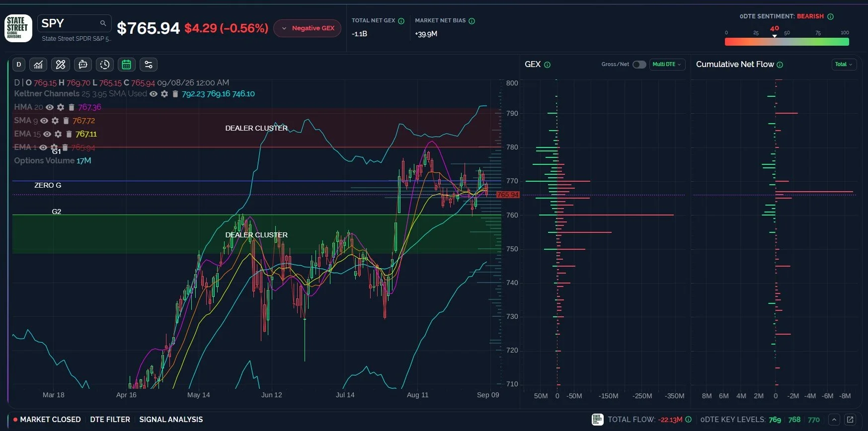Click info icon next to Total Net GEX
The height and width of the screenshot is (431, 868).
point(401,21)
